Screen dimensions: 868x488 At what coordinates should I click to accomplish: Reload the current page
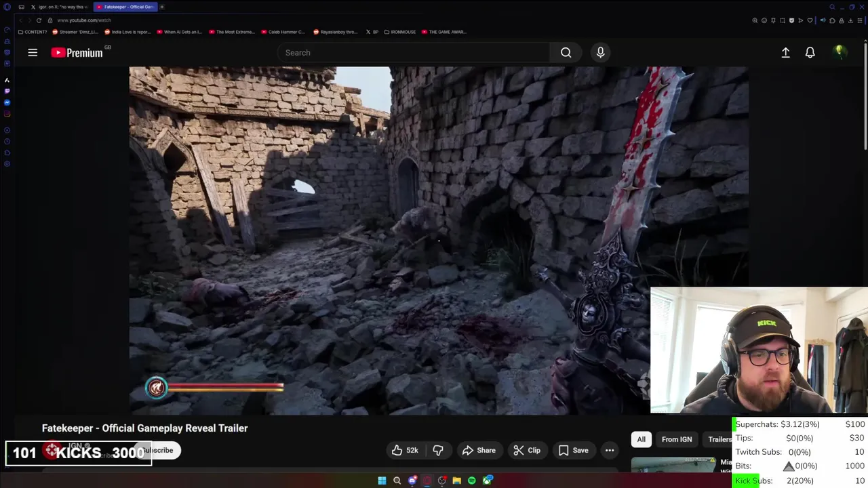tap(39, 20)
